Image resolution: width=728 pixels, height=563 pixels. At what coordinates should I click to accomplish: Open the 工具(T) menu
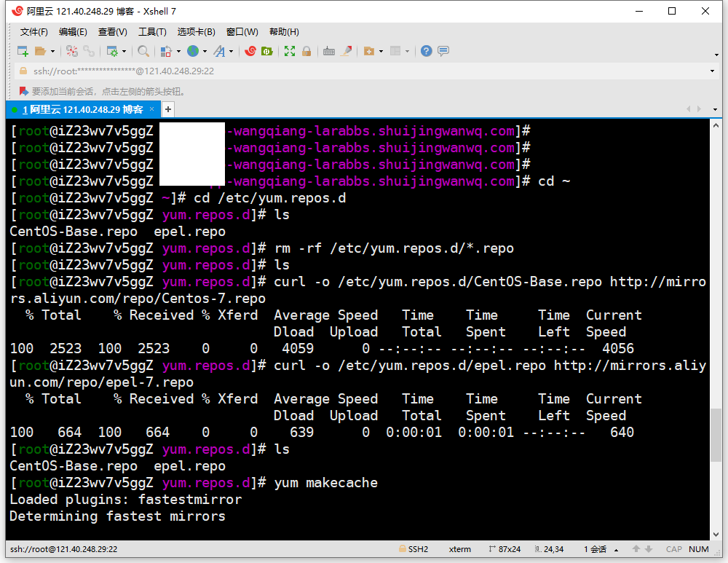[x=152, y=32]
